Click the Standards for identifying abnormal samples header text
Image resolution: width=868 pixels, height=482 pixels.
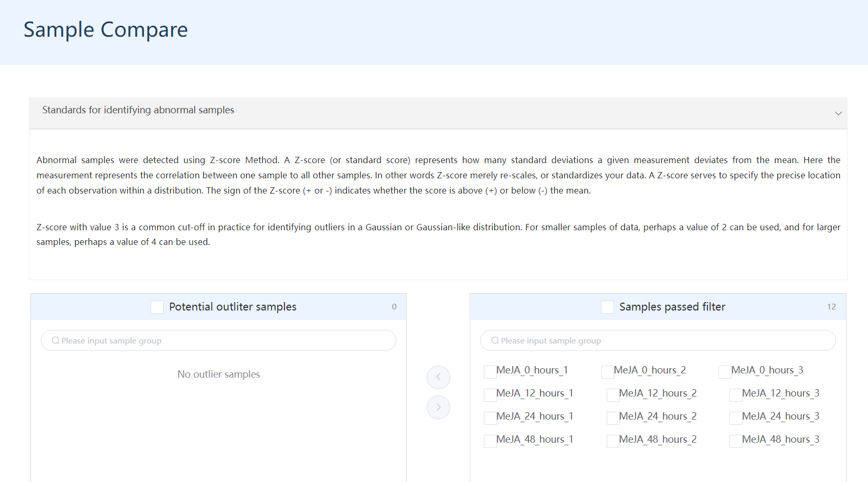coord(138,110)
